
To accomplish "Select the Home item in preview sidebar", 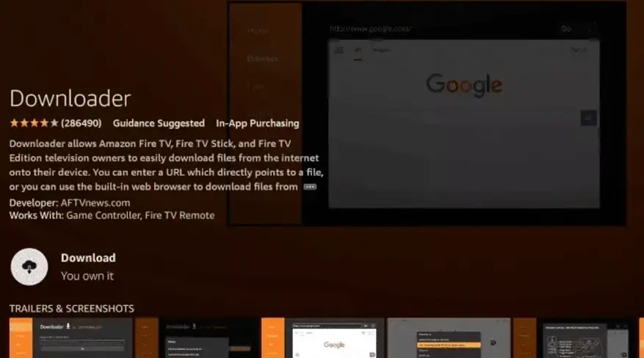I will point(258,31).
